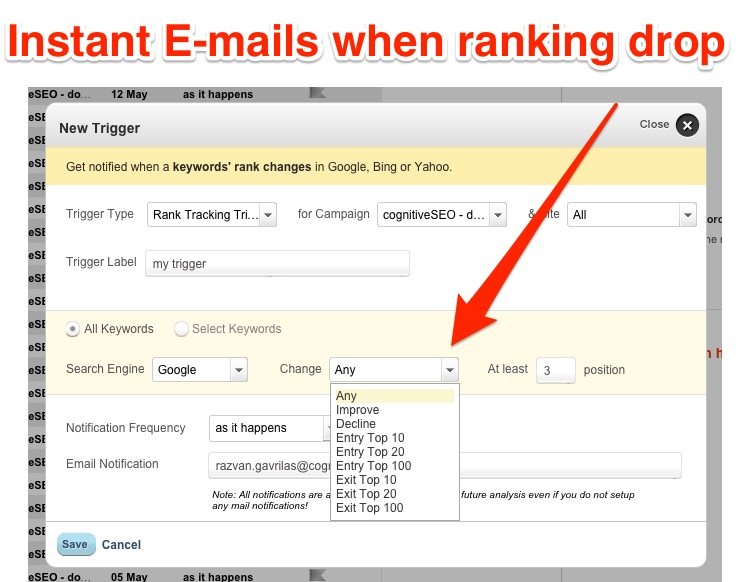
Task: Expand the for Campaign dropdown
Action: coord(498,215)
